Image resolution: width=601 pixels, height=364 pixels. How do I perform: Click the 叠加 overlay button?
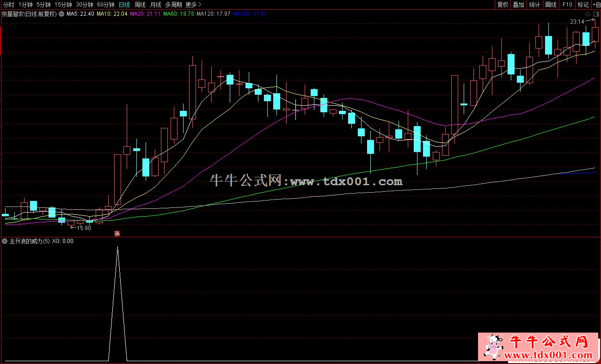coord(519,5)
